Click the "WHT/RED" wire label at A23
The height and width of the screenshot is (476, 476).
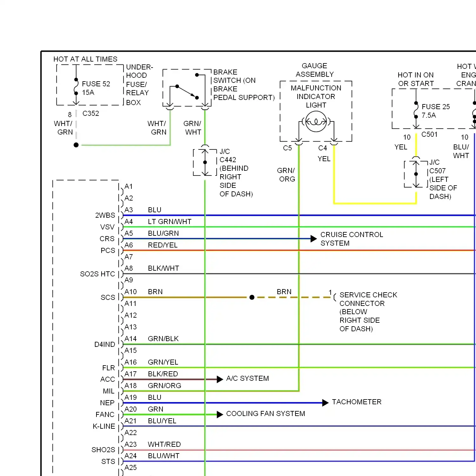pos(164,444)
